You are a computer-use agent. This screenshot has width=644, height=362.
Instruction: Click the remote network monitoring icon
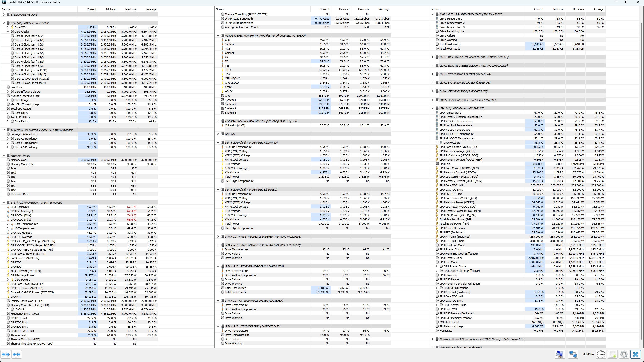(573, 354)
